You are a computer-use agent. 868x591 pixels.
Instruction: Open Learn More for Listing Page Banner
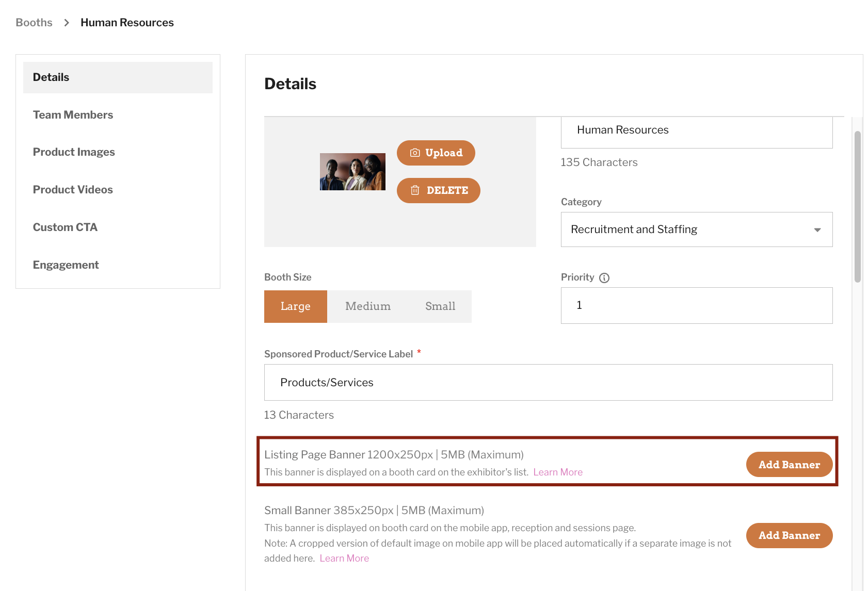(558, 472)
